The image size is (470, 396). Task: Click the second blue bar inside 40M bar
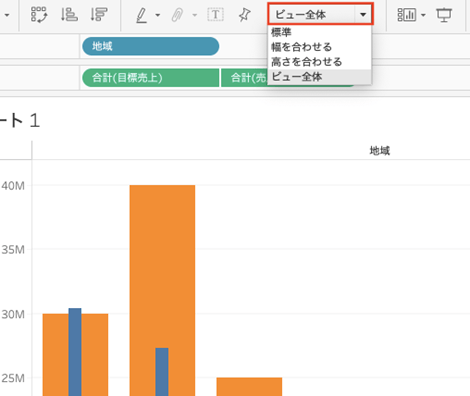[162, 372]
